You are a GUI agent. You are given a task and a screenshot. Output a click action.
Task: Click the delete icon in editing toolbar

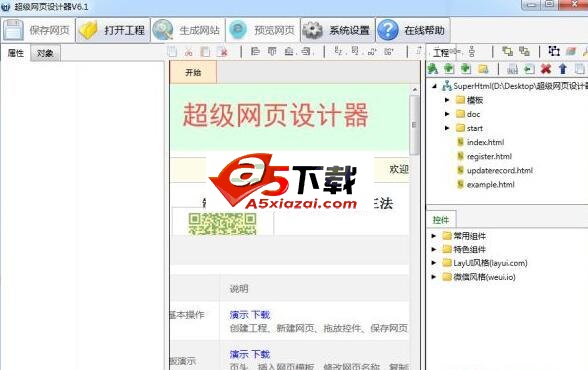pyautogui.click(x=223, y=52)
